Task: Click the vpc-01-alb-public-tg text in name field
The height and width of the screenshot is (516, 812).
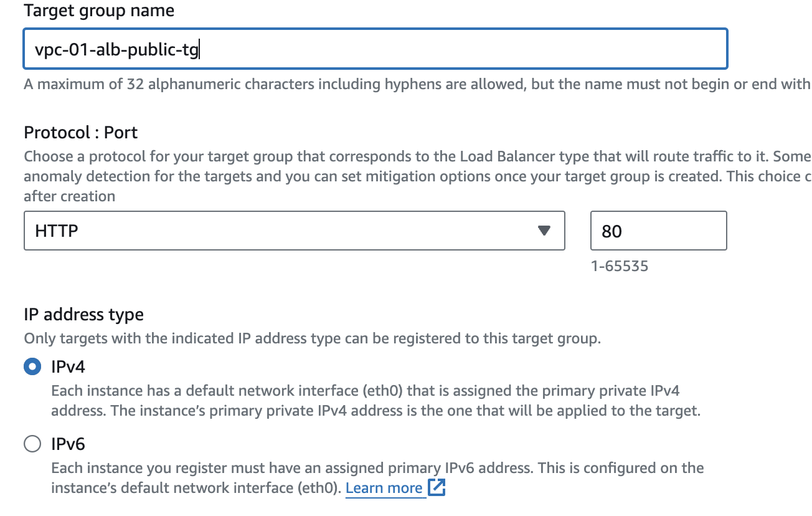Action: click(117, 49)
